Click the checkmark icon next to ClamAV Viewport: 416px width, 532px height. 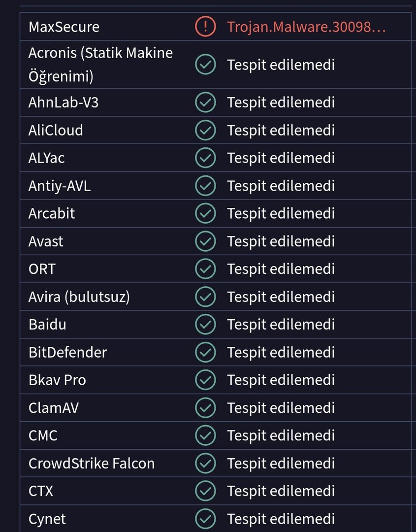pyautogui.click(x=205, y=408)
